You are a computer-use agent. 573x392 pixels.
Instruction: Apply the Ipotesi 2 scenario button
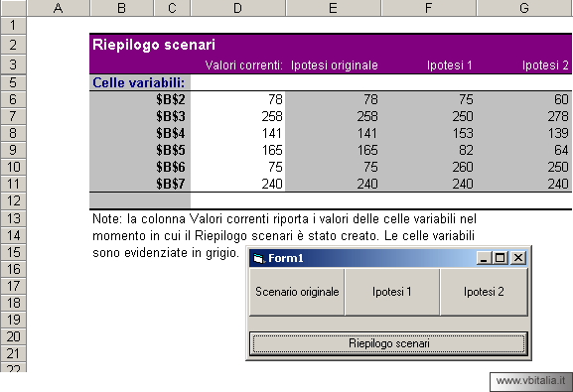tap(484, 292)
